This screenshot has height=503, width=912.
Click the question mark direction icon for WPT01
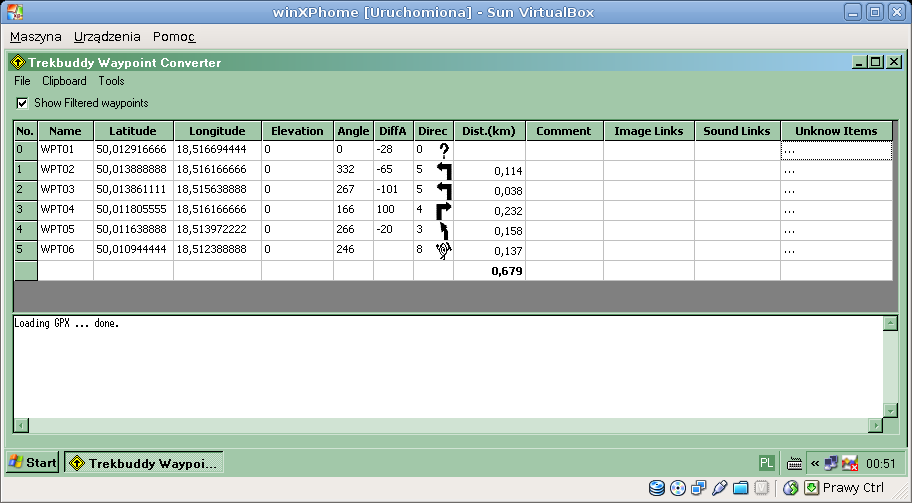444,151
